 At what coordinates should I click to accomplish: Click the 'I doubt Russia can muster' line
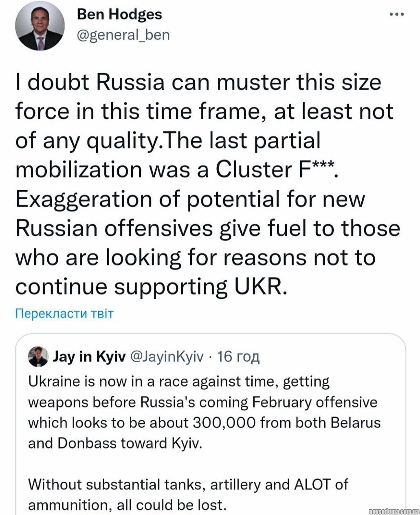coord(198,82)
